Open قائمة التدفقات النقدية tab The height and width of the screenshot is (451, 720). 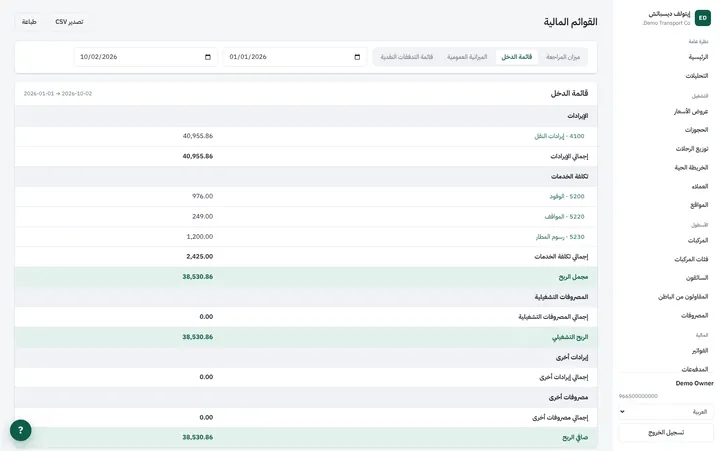407,57
